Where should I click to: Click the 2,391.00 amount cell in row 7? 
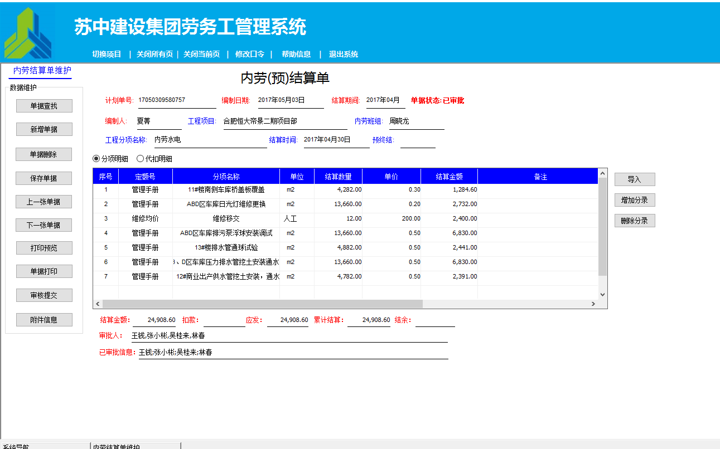[x=449, y=276]
